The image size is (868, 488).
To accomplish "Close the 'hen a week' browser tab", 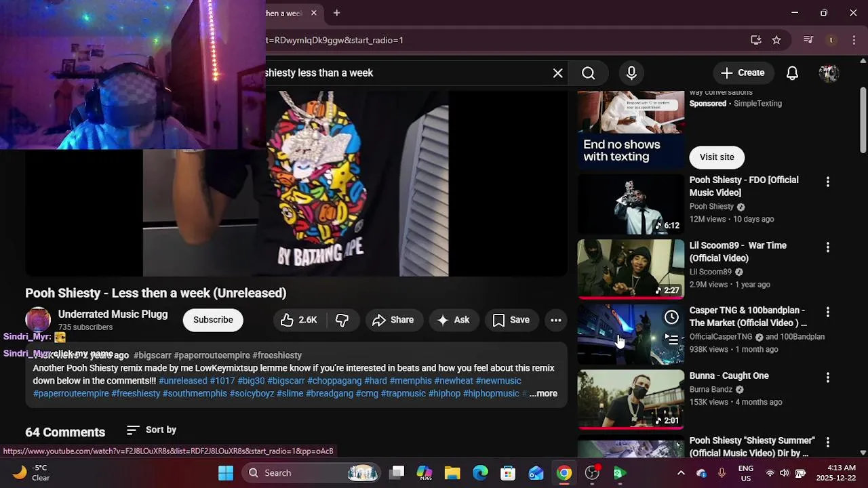I will [x=313, y=13].
